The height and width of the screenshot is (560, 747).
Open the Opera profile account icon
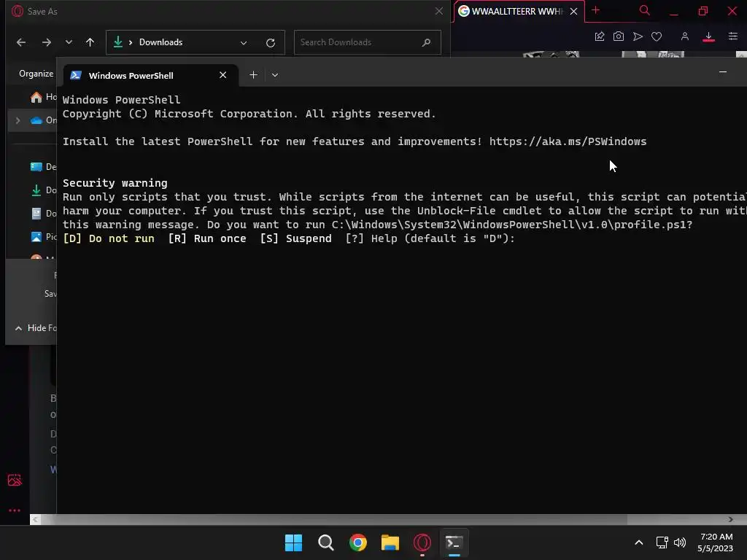(x=684, y=36)
